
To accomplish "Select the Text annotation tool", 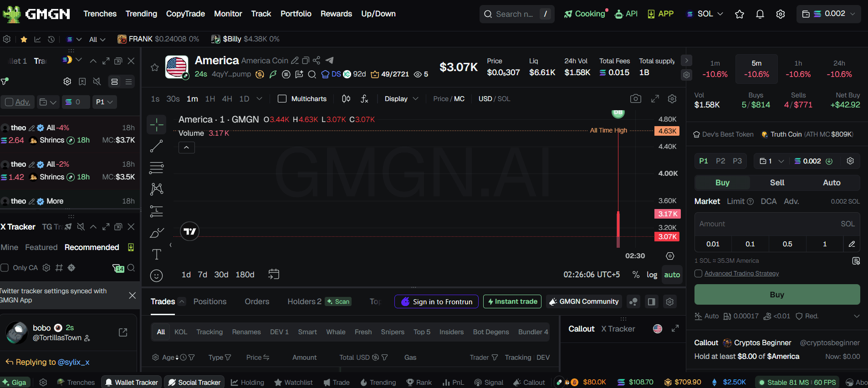I will click(156, 254).
